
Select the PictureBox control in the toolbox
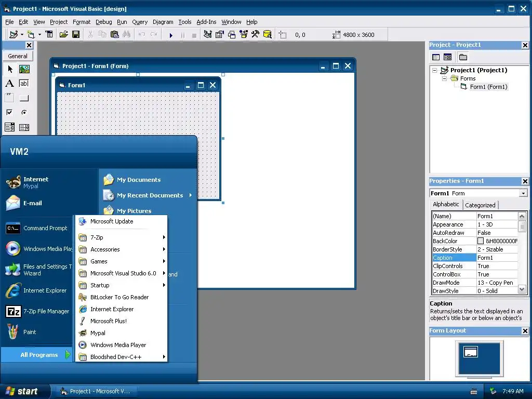click(24, 69)
